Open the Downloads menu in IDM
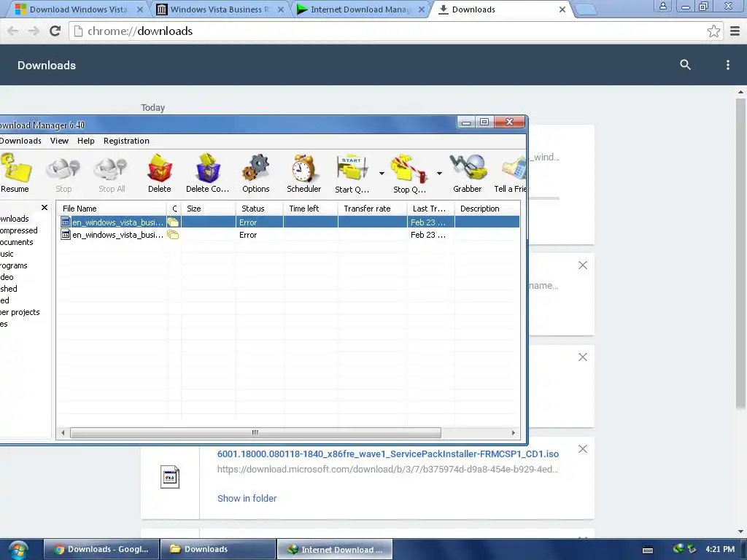 pos(20,141)
